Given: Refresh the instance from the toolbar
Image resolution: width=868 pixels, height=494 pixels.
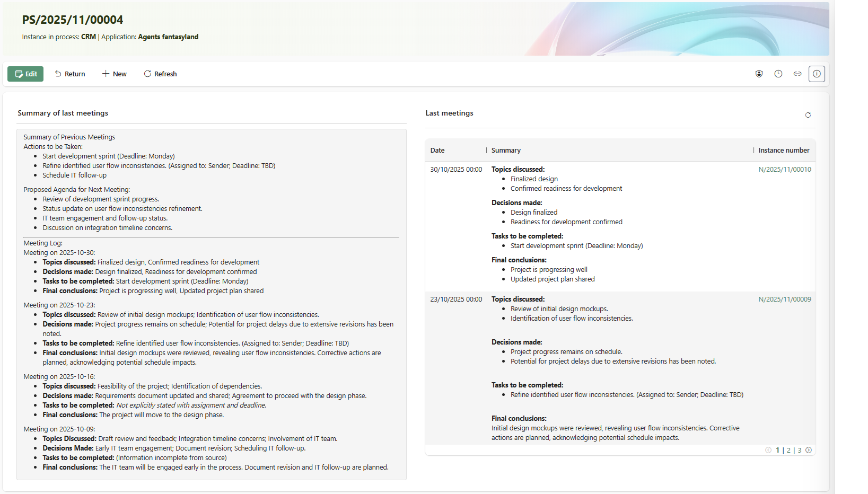Looking at the screenshot, I should tap(160, 74).
